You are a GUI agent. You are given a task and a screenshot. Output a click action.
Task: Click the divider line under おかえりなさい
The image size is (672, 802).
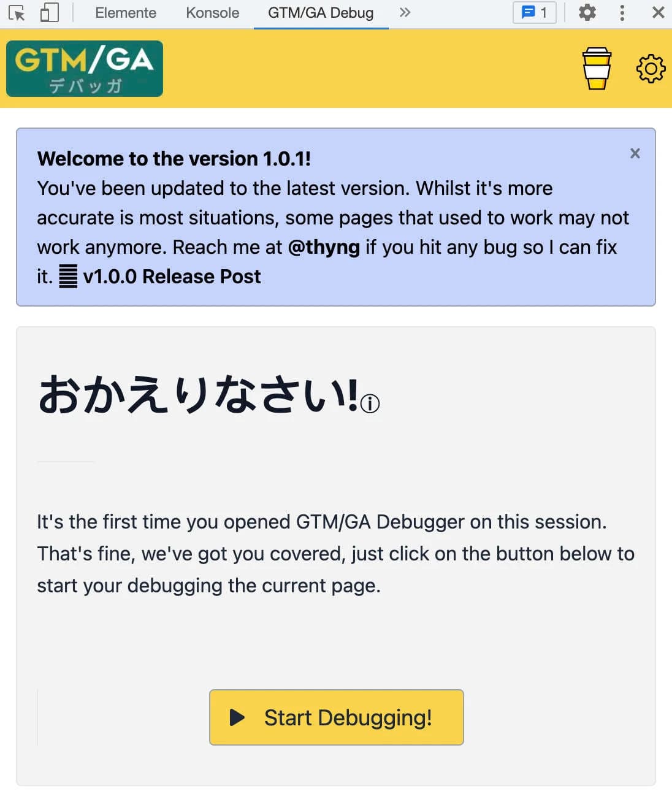click(x=65, y=464)
